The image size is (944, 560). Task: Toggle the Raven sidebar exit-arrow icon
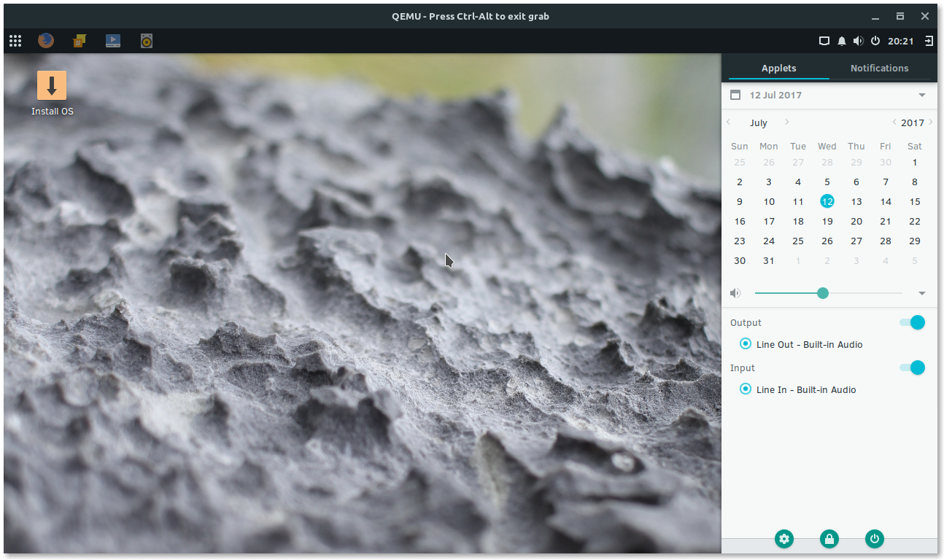(929, 41)
